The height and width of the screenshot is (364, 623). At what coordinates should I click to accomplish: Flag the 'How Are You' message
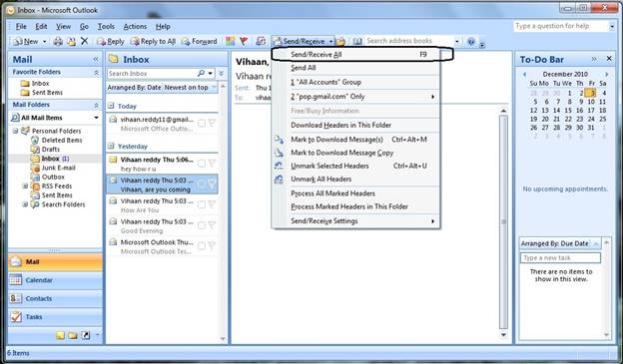212,204
